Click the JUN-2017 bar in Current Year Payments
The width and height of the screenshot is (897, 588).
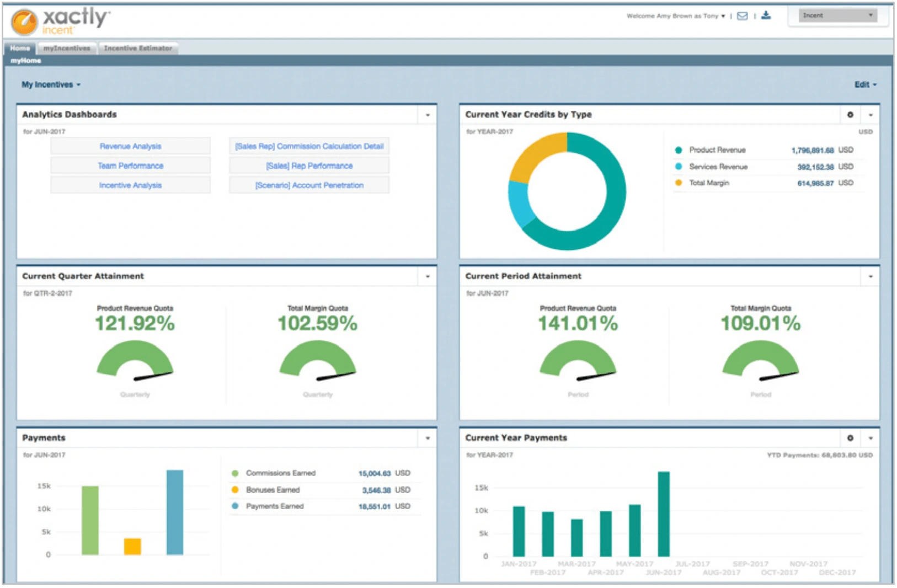pos(664,514)
